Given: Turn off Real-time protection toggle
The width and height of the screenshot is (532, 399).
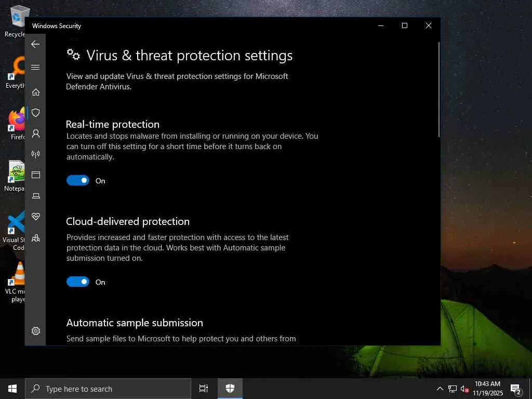Looking at the screenshot, I should pos(78,180).
